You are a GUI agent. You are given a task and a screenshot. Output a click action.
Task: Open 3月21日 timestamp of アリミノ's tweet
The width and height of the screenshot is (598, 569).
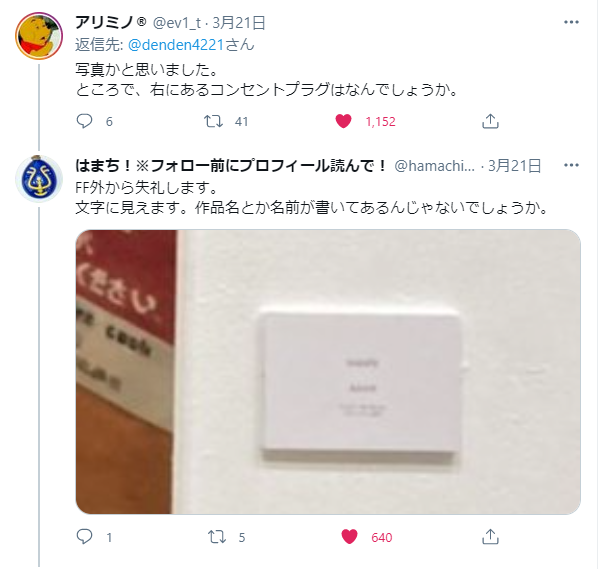[239, 23]
